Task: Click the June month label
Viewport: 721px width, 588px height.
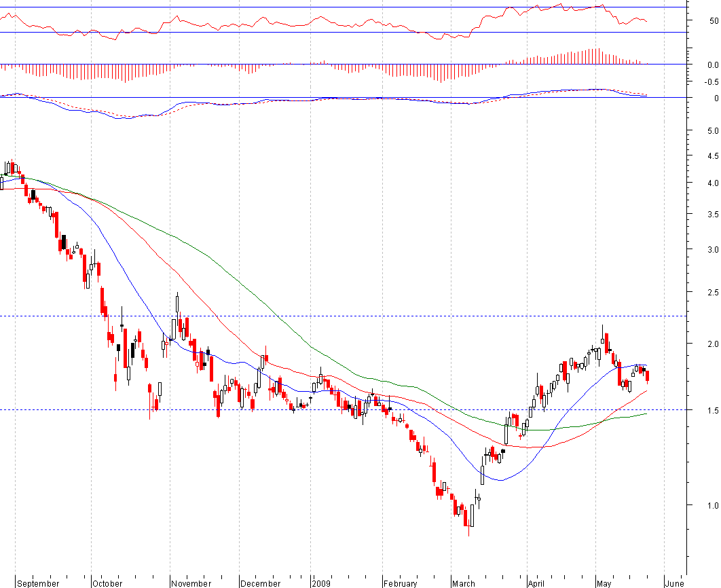Action: click(675, 583)
